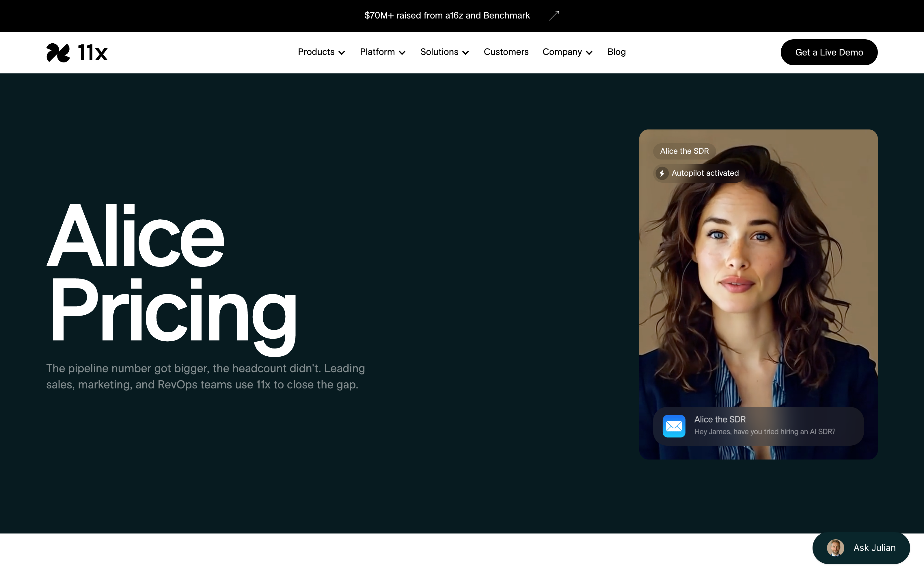The image size is (924, 578).
Task: Open the Ask Julian chat button
Action: click(x=861, y=548)
